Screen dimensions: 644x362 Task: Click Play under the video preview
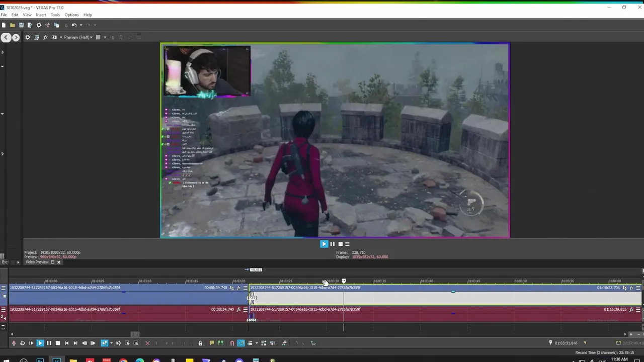(324, 244)
